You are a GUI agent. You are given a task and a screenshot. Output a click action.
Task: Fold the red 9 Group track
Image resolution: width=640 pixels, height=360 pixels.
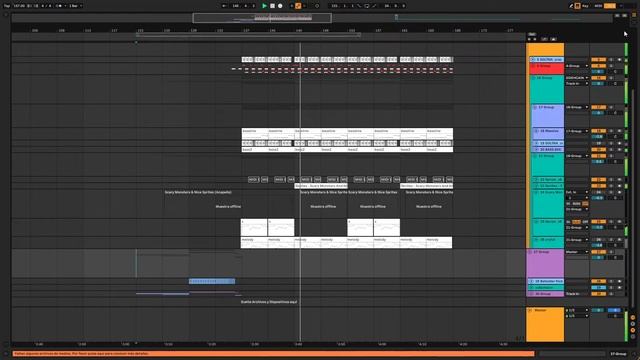tap(532, 66)
